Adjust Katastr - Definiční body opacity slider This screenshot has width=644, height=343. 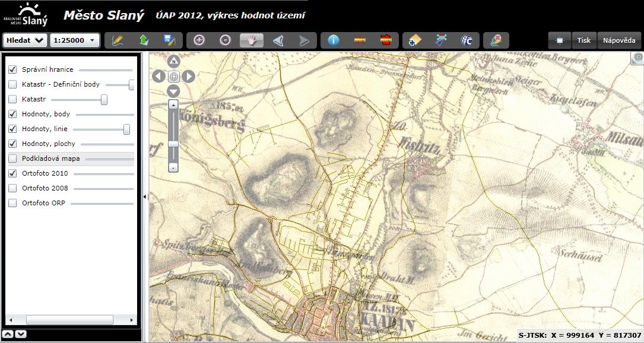[x=131, y=85]
